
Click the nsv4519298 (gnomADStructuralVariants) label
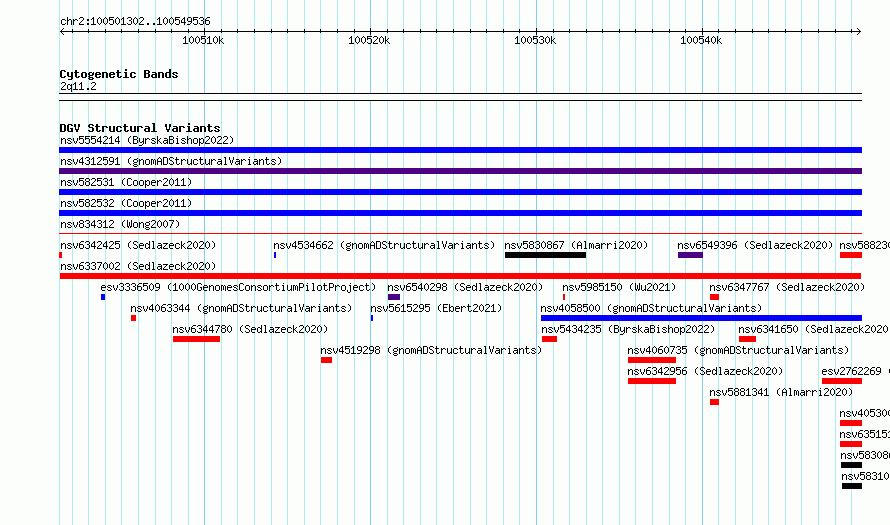point(431,350)
